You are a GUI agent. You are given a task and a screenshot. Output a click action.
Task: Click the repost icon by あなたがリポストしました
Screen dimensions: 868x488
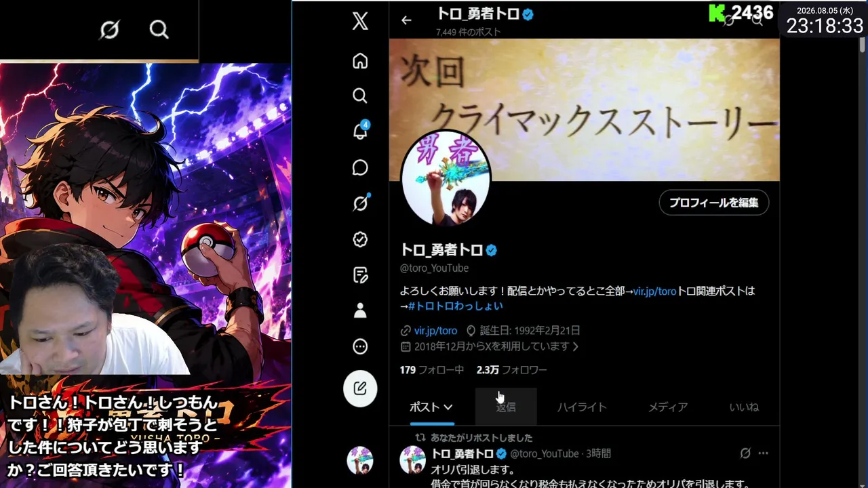click(x=420, y=438)
